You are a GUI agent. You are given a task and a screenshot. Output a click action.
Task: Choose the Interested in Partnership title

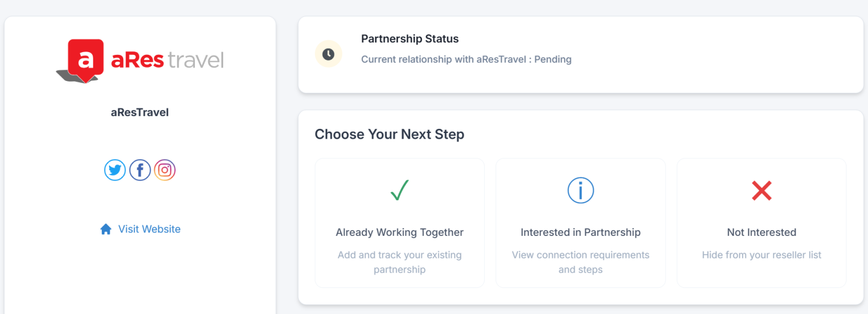click(580, 233)
